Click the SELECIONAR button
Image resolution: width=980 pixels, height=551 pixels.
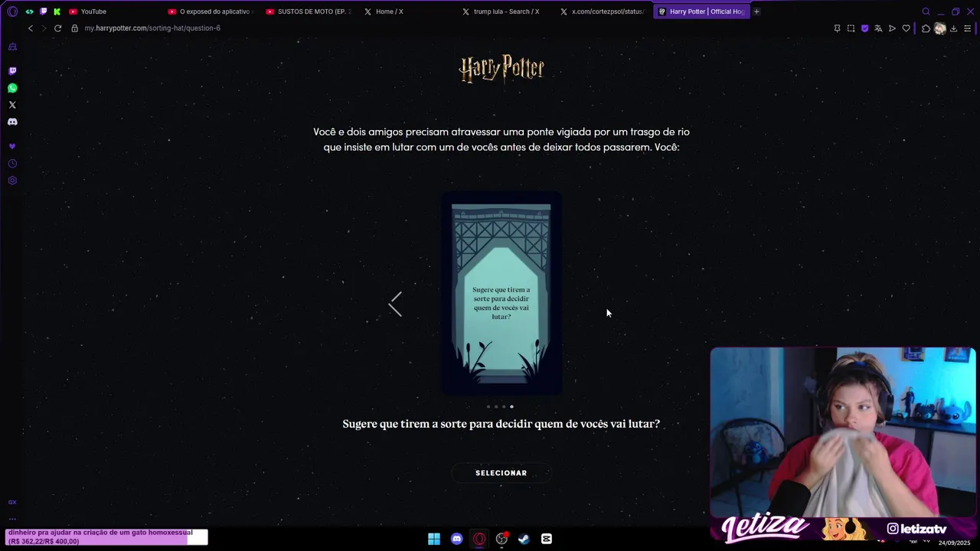pyautogui.click(x=501, y=473)
